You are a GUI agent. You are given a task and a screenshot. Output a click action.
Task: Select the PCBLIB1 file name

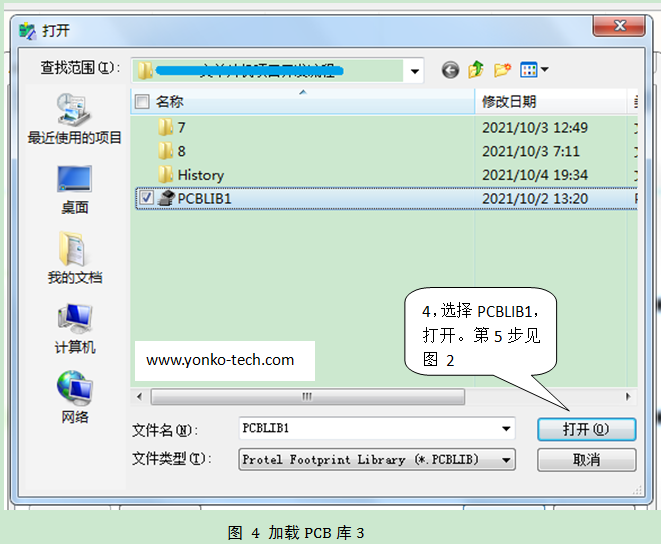pos(204,198)
